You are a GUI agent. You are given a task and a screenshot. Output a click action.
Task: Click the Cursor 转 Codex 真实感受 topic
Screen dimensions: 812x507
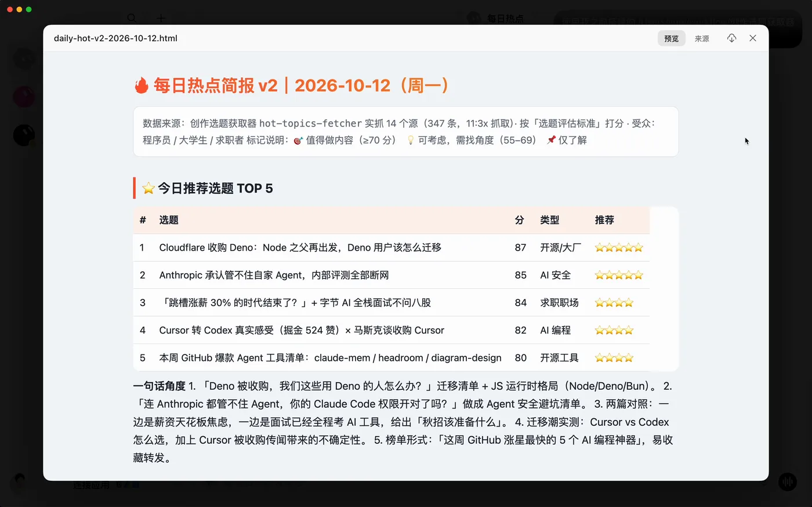tap(302, 330)
